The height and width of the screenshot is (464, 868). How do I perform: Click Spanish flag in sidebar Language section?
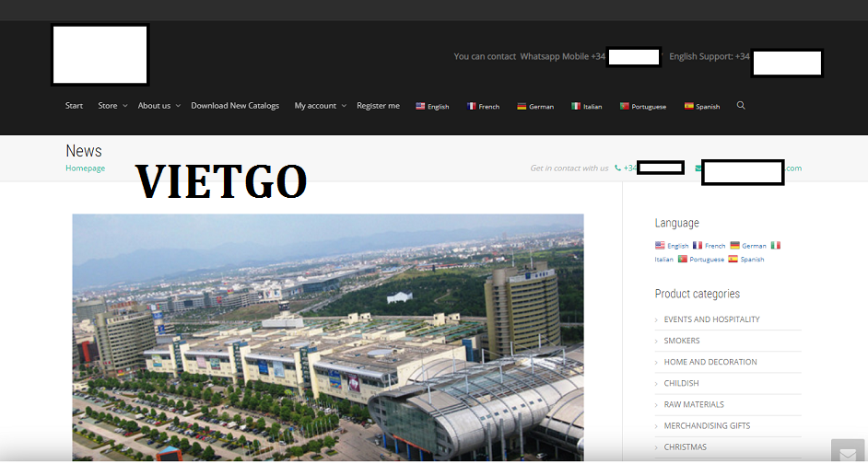(x=733, y=259)
